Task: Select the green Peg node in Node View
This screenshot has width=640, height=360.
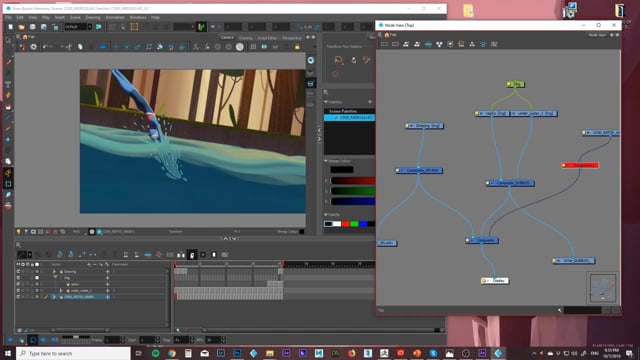Action: [516, 84]
